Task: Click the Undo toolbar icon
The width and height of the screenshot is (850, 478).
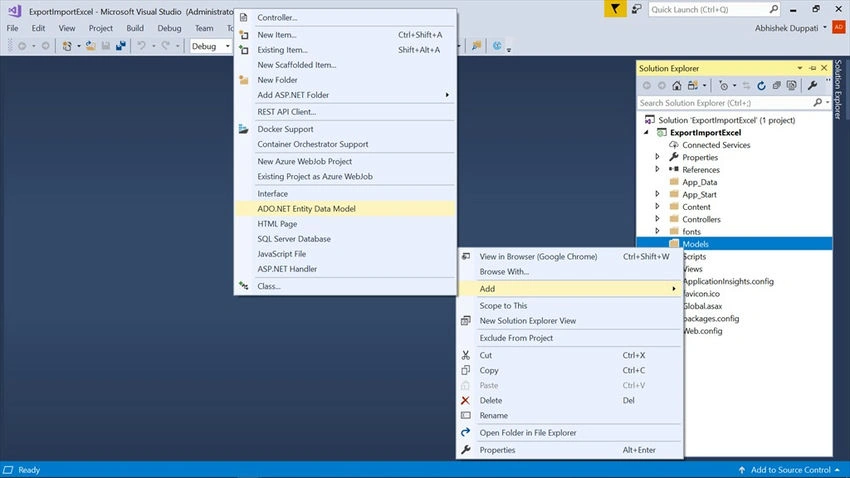Action: [141, 46]
